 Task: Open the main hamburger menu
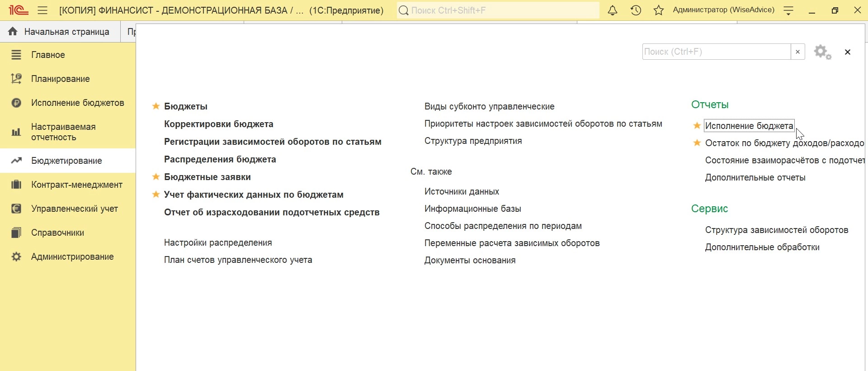coord(42,10)
